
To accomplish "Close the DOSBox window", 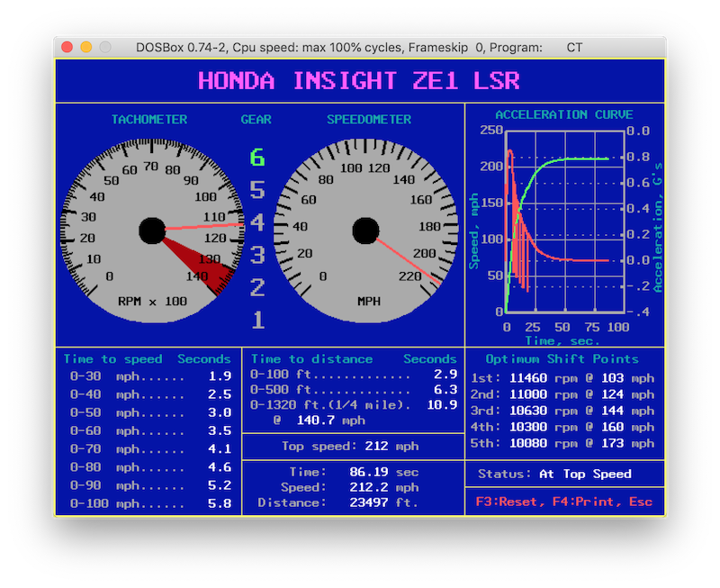I will pyautogui.click(x=67, y=48).
